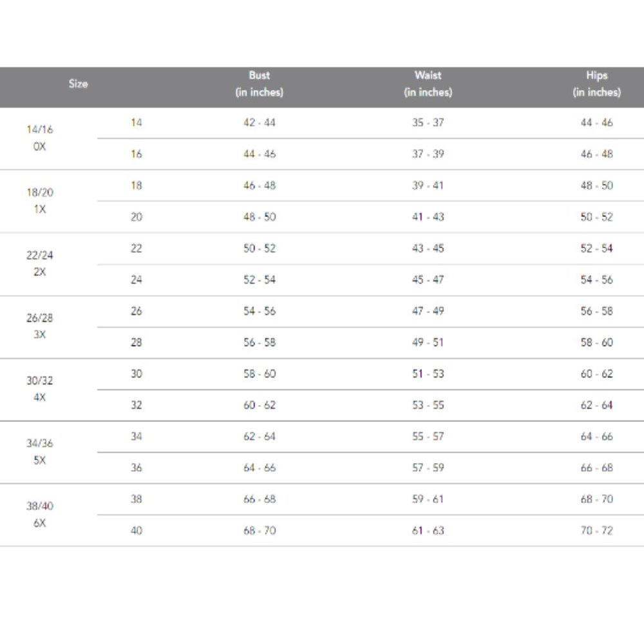The height and width of the screenshot is (644, 644).
Task: Select the 34/36 5X size group
Action: point(40,452)
